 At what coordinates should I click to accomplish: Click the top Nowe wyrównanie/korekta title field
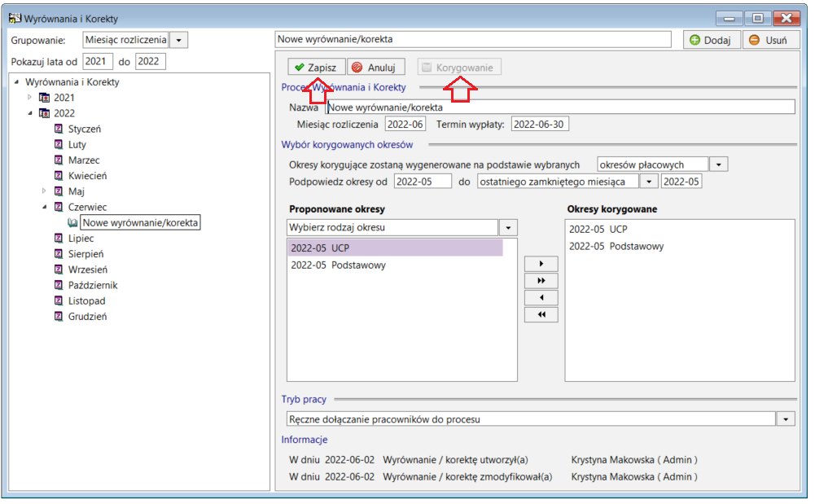(472, 39)
